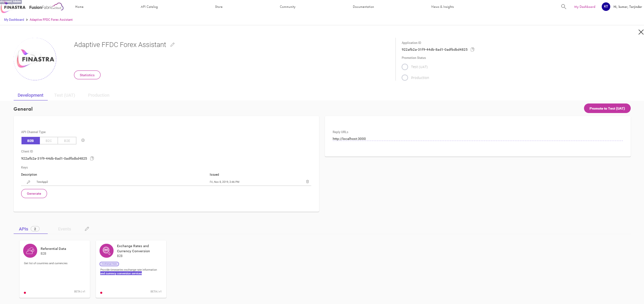Select the Test (UAT) promotion status radio
This screenshot has width=644, height=304.
pyautogui.click(x=405, y=67)
